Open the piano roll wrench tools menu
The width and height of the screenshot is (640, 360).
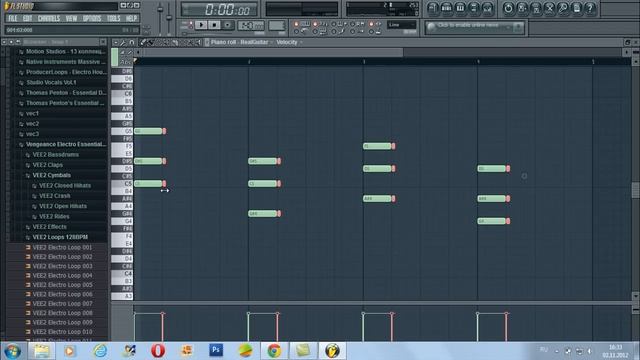[123, 42]
